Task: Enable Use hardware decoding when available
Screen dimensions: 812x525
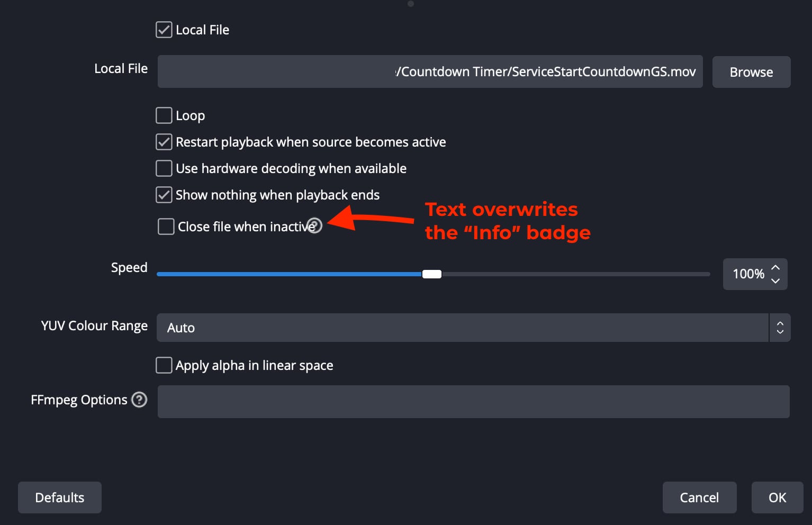Action: point(164,168)
